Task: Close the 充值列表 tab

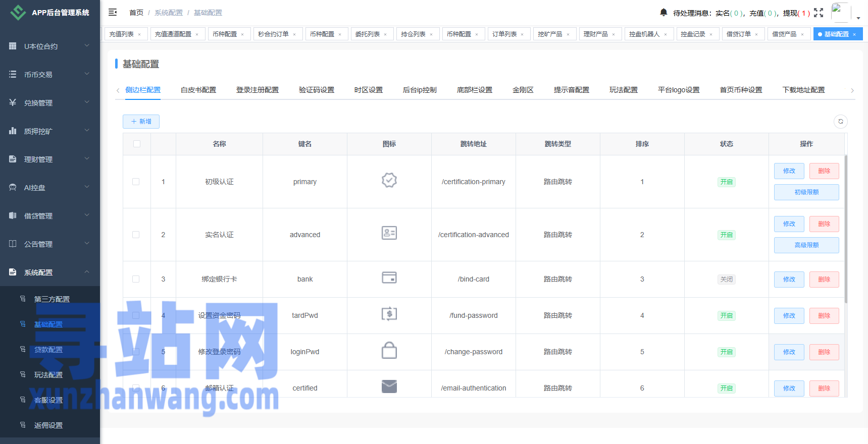Action: pos(140,34)
